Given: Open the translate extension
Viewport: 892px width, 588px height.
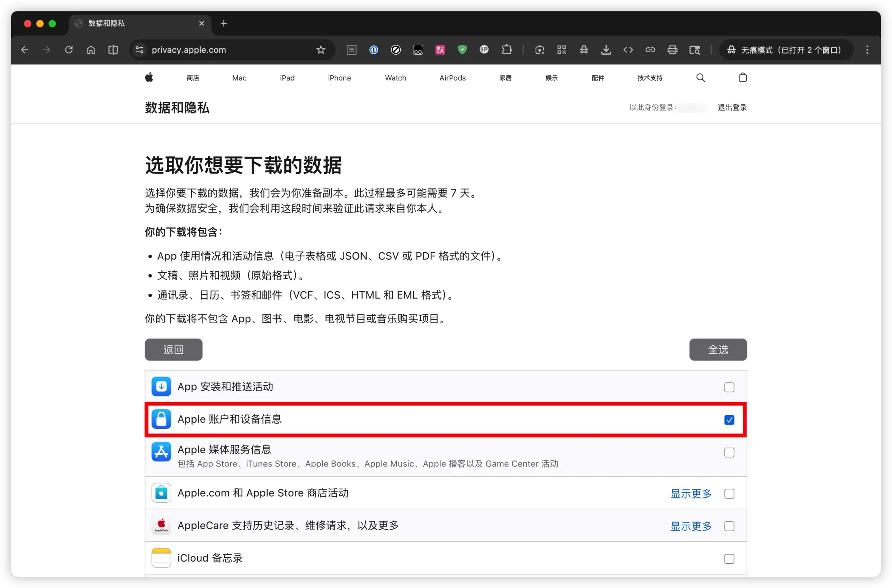Looking at the screenshot, I should [x=440, y=49].
